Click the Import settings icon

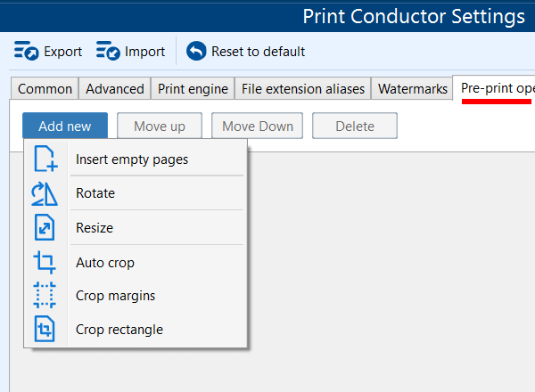pyautogui.click(x=108, y=51)
